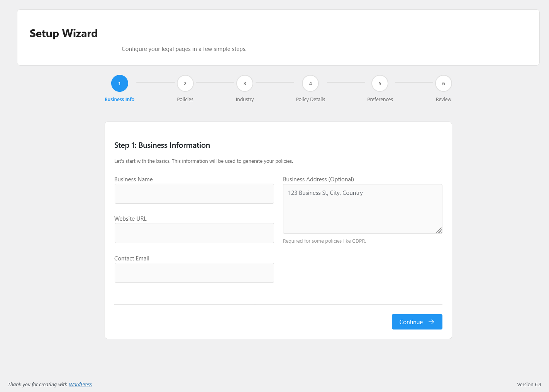Viewport: 549px width, 392px height.
Task: Click inside the Website URL field
Action: pyautogui.click(x=194, y=233)
